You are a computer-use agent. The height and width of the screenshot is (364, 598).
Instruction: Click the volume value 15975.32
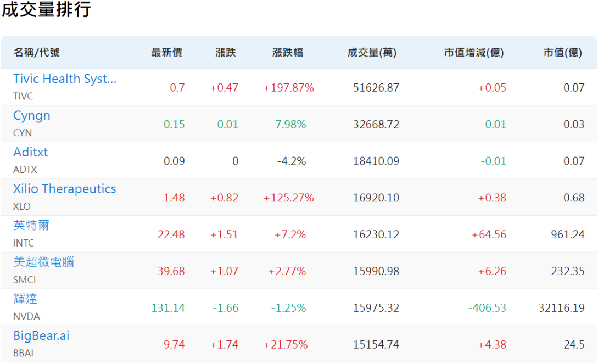pyautogui.click(x=376, y=307)
